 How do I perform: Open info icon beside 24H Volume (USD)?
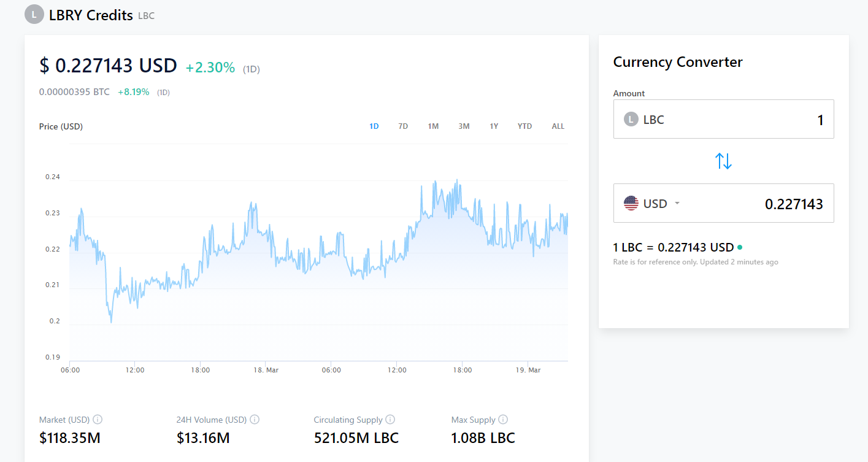[255, 420]
